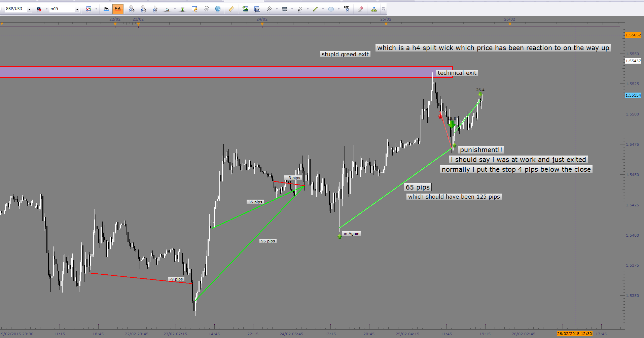This screenshot has height=338, width=644.
Task: Select the pitchfork drawing tool
Action: [269, 9]
